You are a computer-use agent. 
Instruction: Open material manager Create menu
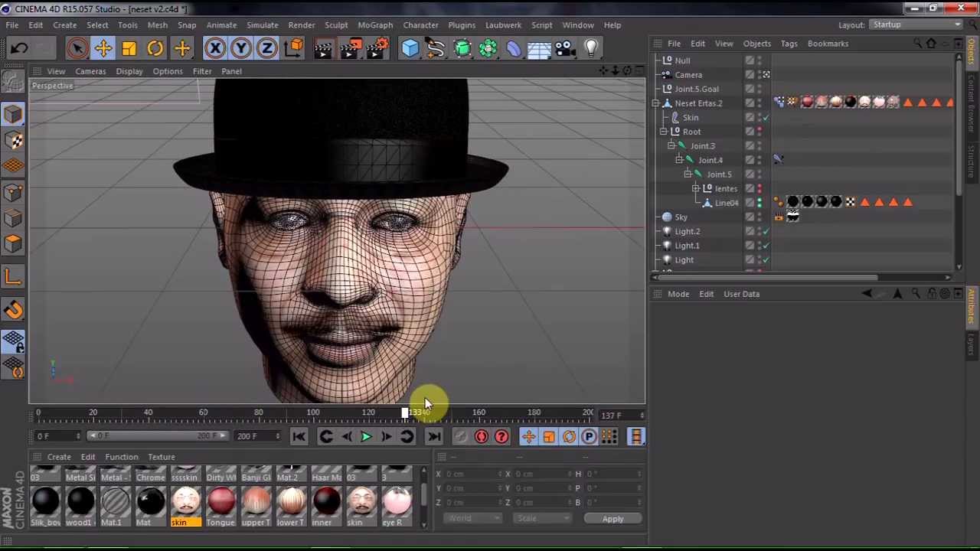[x=59, y=457]
